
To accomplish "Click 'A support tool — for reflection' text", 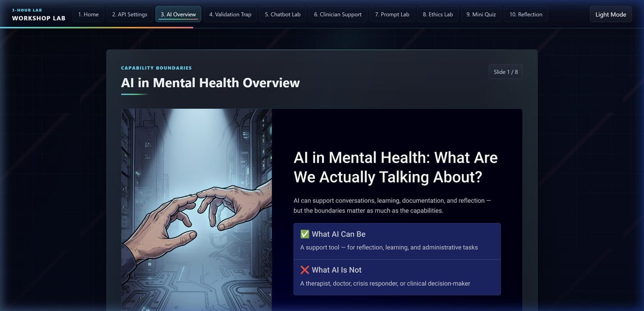I will click(389, 247).
